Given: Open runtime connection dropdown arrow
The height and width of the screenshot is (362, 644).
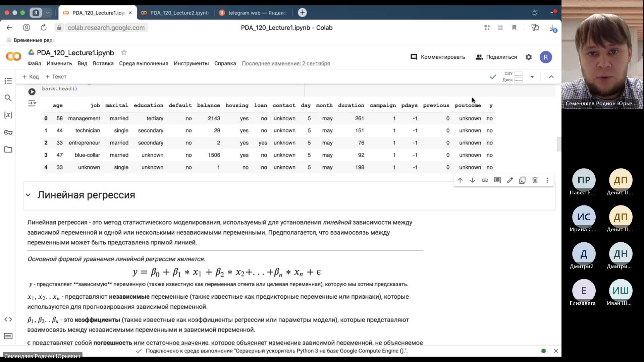Looking at the screenshot, I should (532, 77).
